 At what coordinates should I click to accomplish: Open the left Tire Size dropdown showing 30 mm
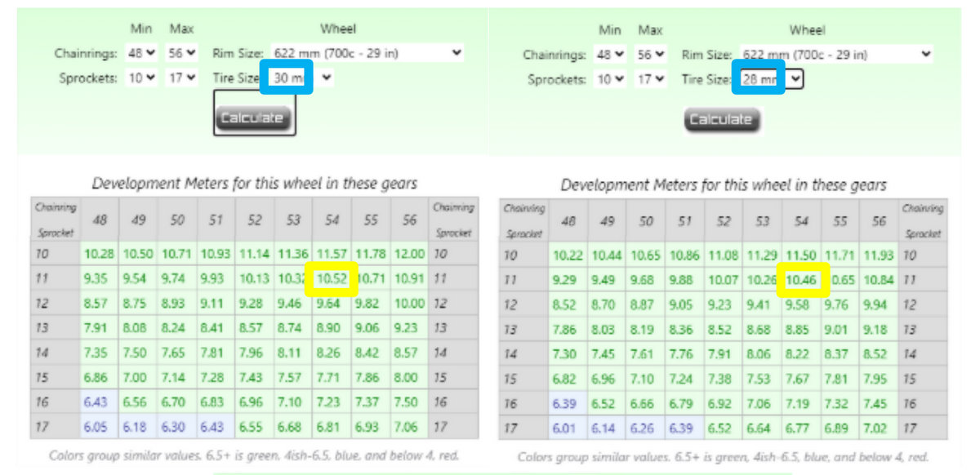[x=299, y=78]
